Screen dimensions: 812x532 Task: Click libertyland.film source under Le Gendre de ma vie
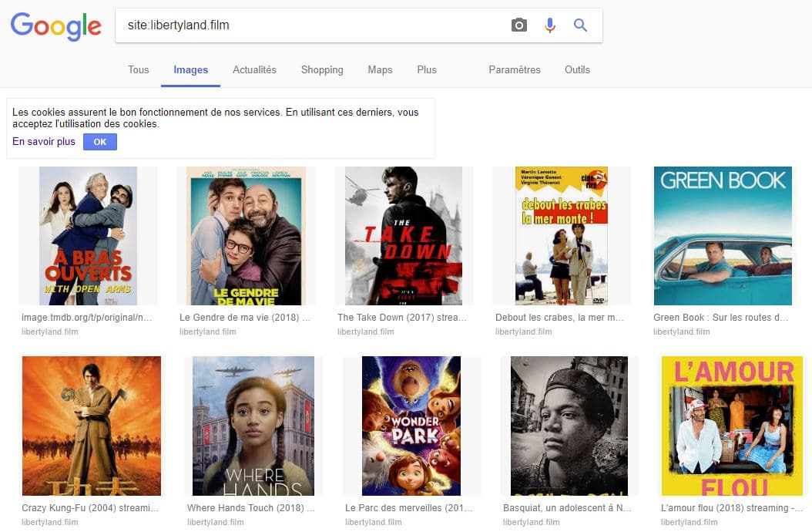208,332
